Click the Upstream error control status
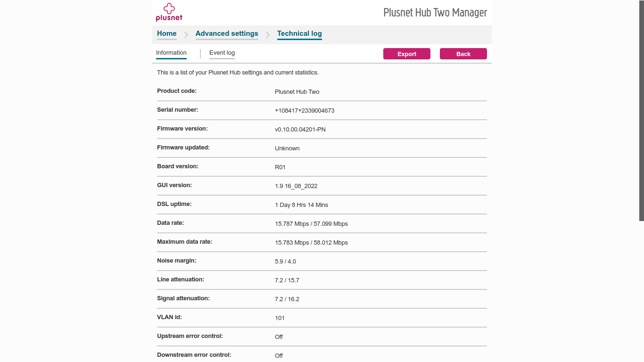Screen dimensions: 644x362 pyautogui.click(x=278, y=337)
